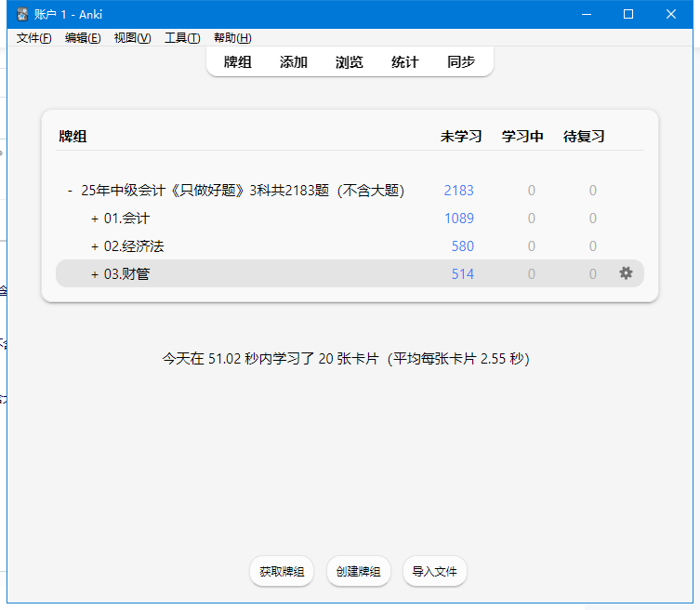Expand the 02.经济法 subdeck
Viewport: 700px width, 610px height.
click(x=95, y=246)
